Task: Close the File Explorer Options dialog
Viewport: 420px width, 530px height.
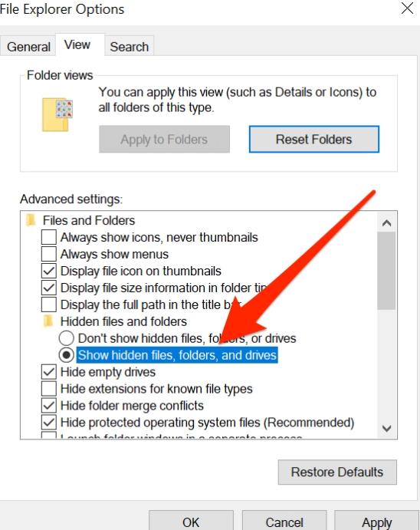Action: pos(407,8)
